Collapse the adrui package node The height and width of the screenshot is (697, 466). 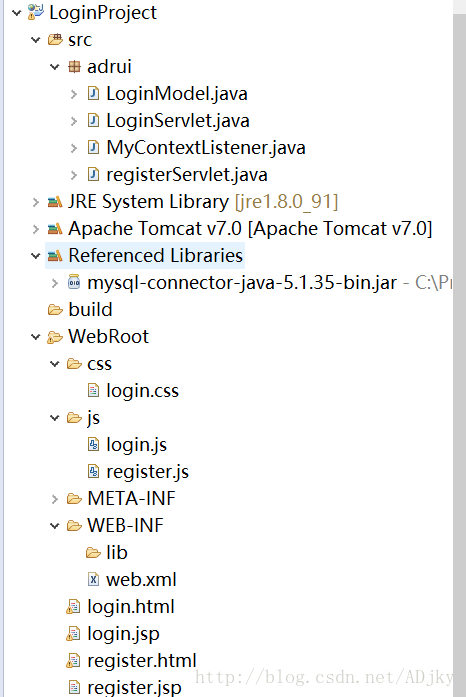(55, 67)
